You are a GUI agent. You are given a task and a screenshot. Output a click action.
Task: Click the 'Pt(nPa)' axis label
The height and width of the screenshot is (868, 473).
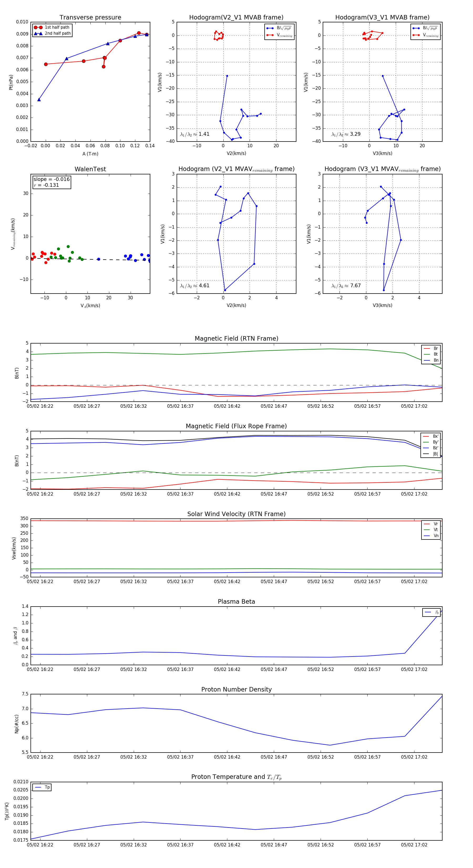(x=11, y=82)
